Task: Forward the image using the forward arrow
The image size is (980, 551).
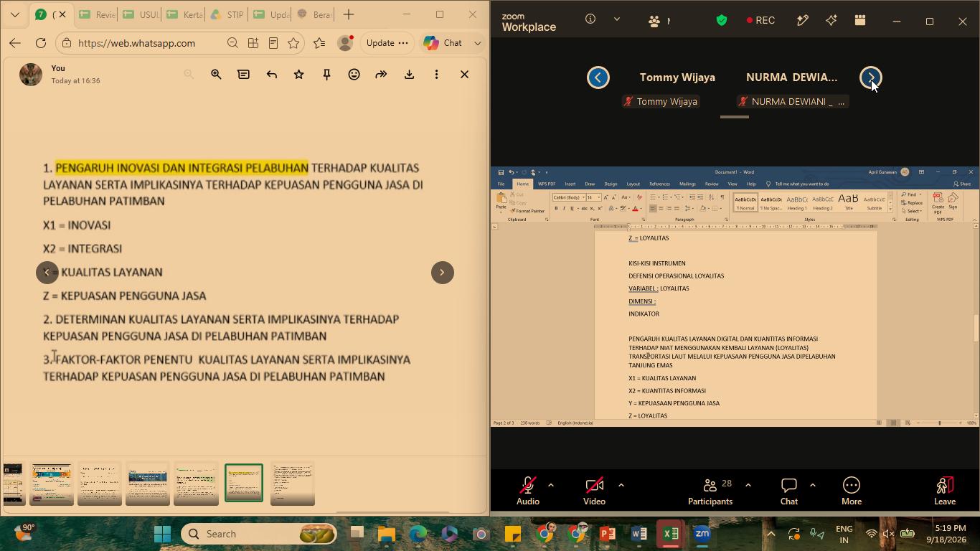Action: pos(381,74)
